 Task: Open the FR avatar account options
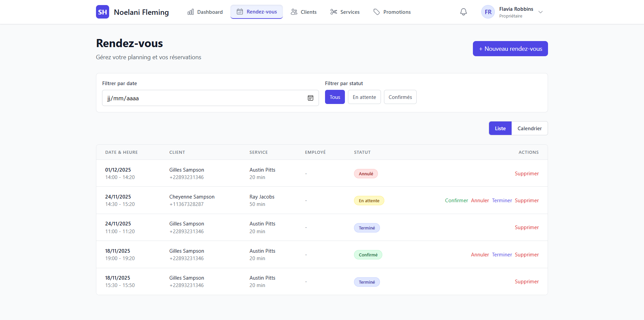tap(488, 12)
